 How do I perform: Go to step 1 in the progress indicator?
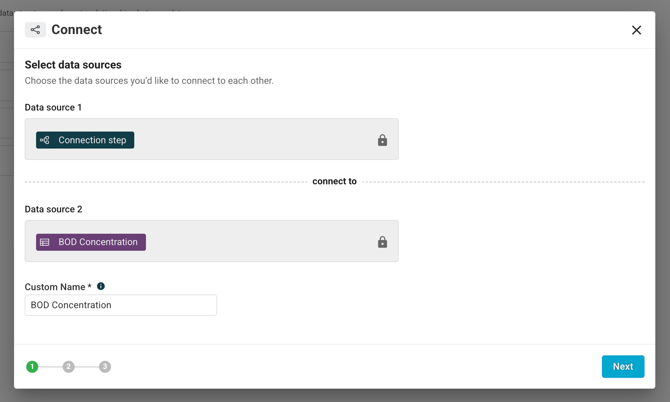[32, 367]
